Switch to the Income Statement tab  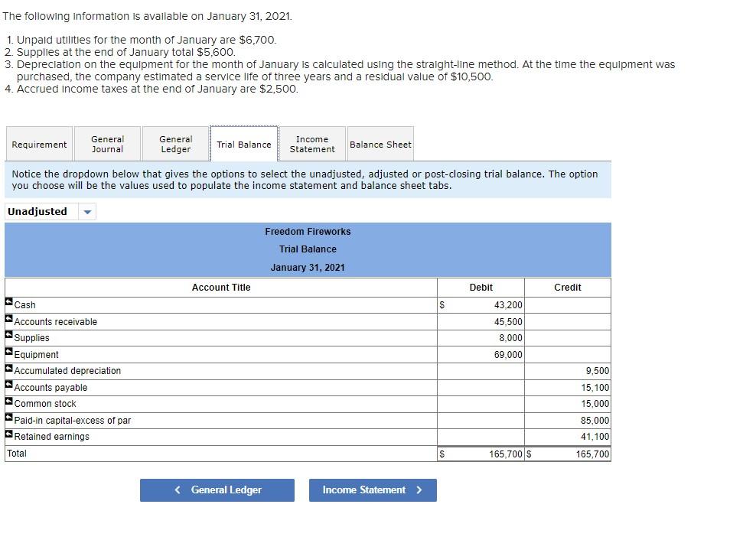311,144
